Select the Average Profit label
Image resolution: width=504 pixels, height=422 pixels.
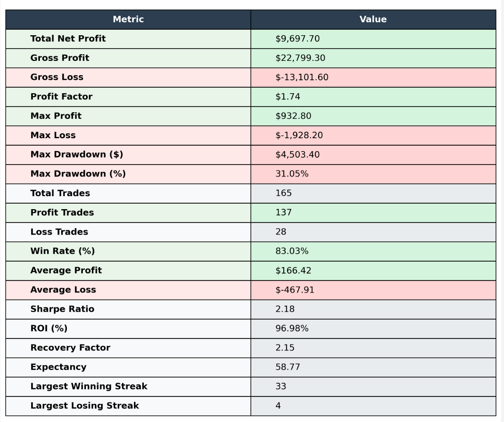pos(66,270)
